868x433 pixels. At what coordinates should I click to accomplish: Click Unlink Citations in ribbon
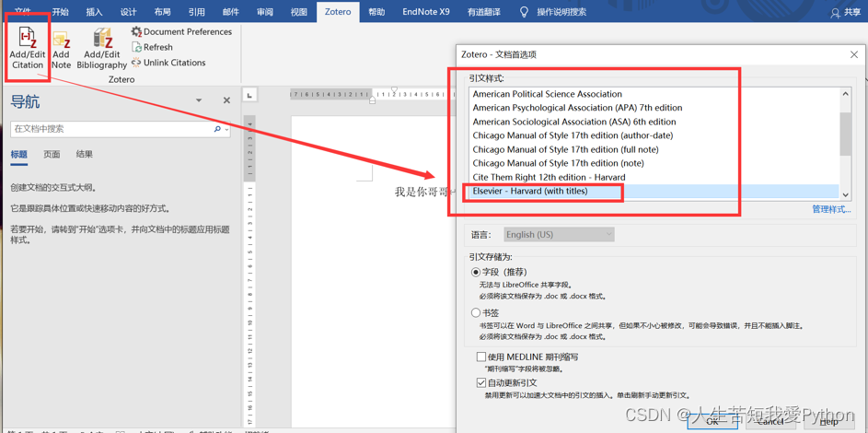(168, 63)
